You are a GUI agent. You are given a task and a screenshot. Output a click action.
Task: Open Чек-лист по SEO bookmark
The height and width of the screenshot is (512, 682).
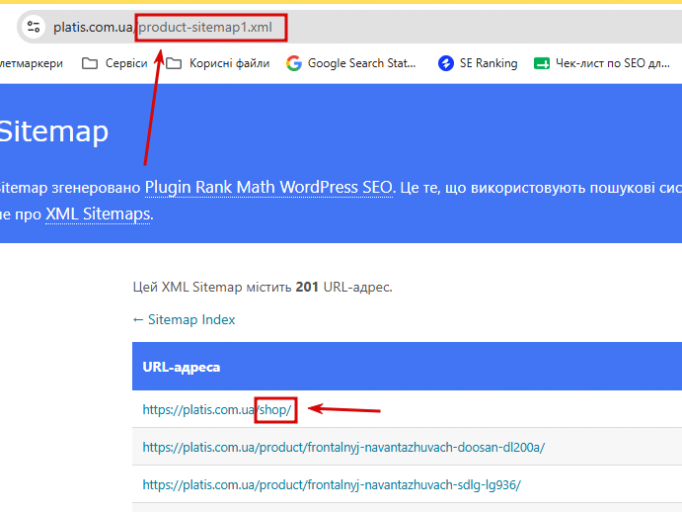pyautogui.click(x=602, y=64)
